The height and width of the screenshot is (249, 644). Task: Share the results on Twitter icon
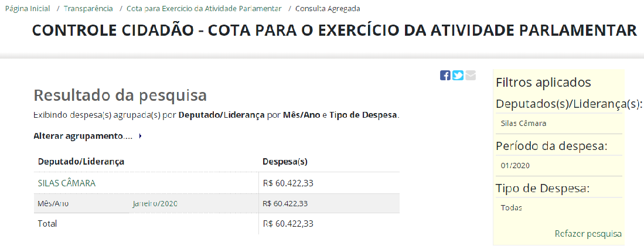458,75
